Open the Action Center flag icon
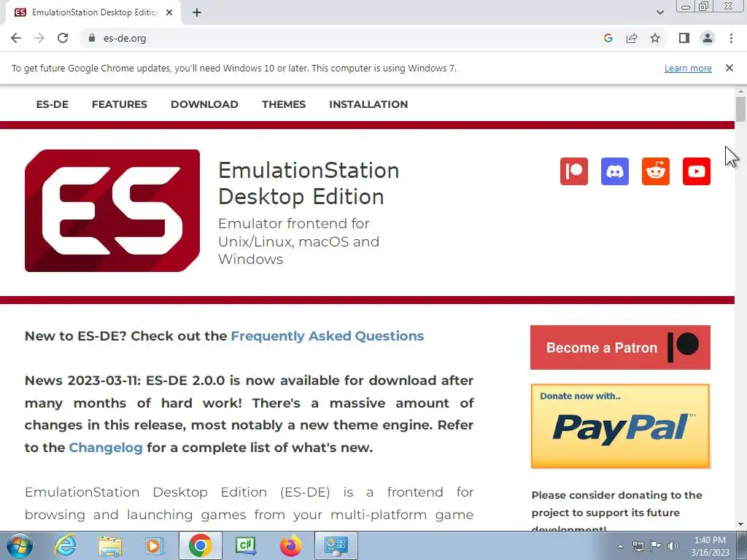This screenshot has width=747, height=560. (x=656, y=546)
